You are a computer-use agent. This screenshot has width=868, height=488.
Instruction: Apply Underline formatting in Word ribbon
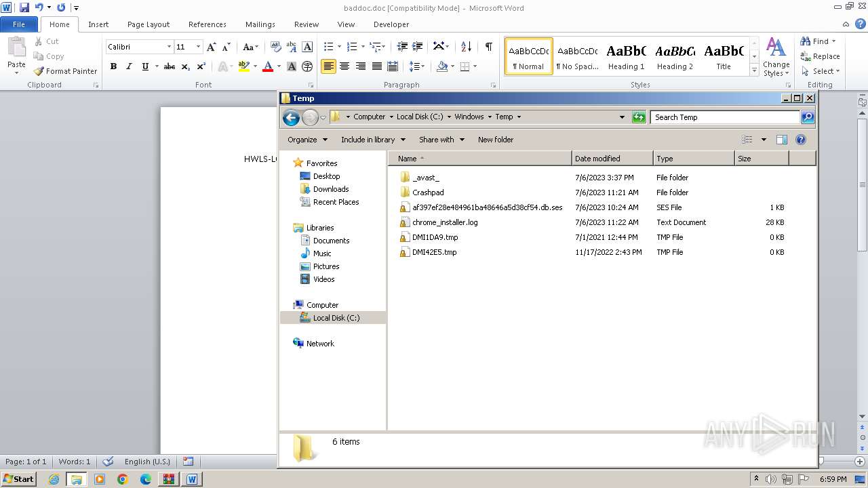click(144, 66)
